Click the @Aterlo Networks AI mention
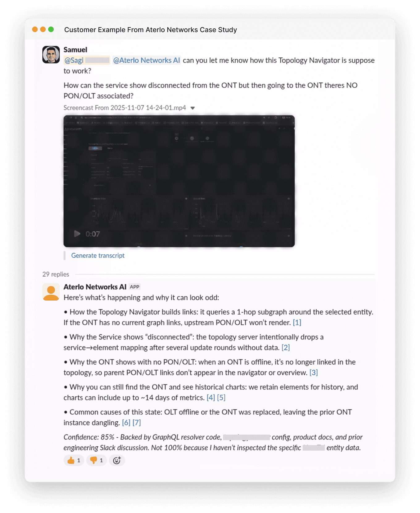Viewport: 420px width, 513px height. tap(146, 60)
